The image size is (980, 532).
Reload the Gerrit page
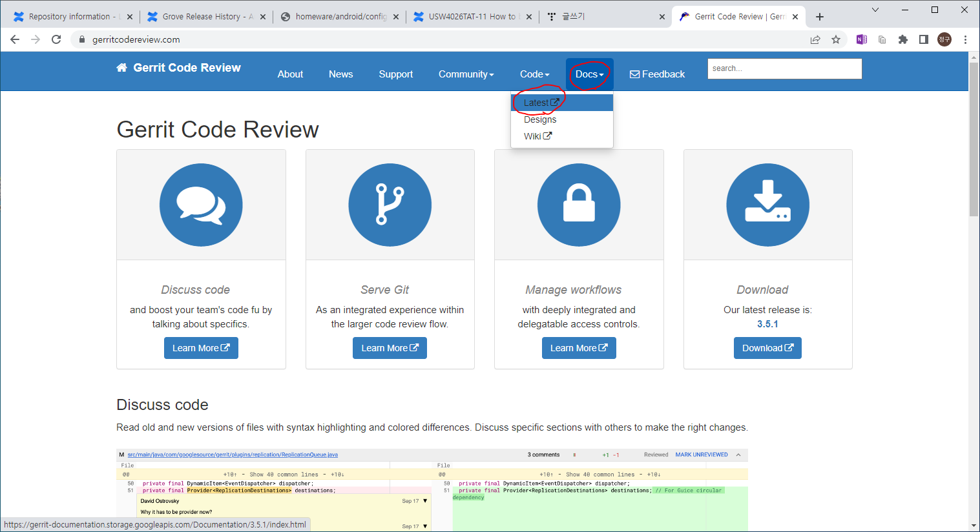click(x=56, y=39)
